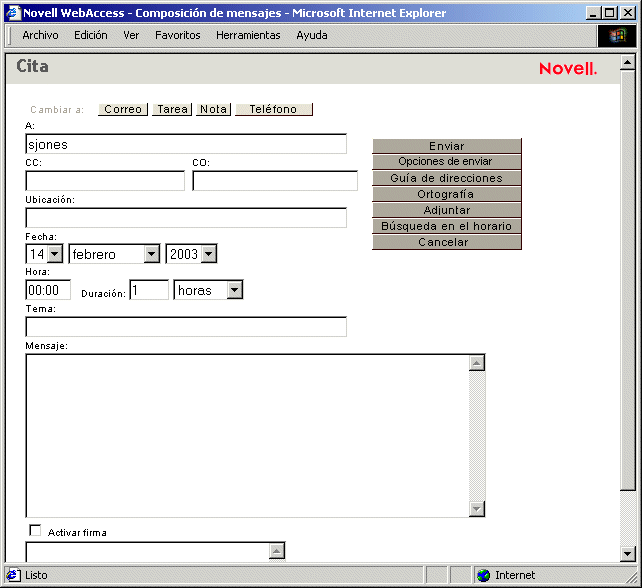Close the Internet Explorer window
The width and height of the screenshot is (642, 588).
[x=628, y=13]
